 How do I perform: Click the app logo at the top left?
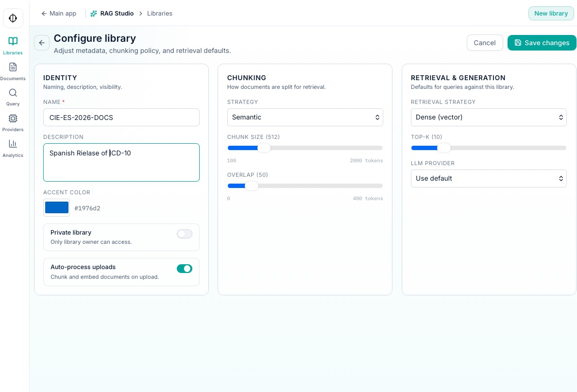pos(13,18)
